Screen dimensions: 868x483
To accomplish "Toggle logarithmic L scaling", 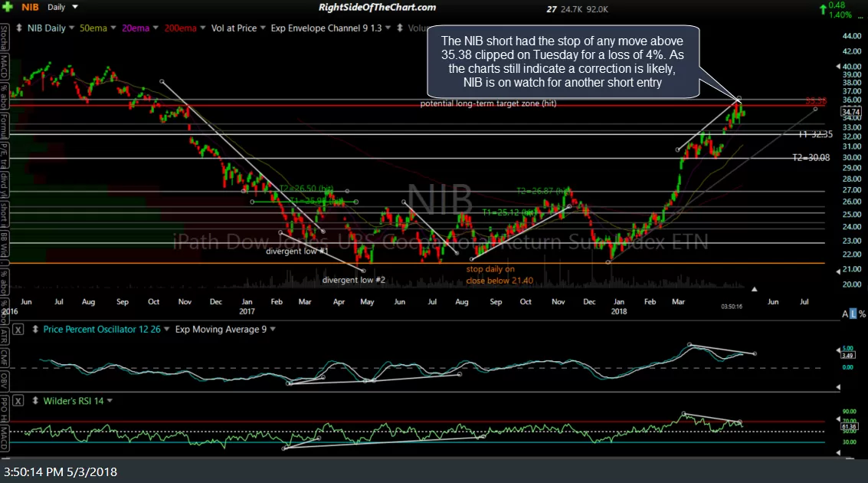I will click(853, 314).
